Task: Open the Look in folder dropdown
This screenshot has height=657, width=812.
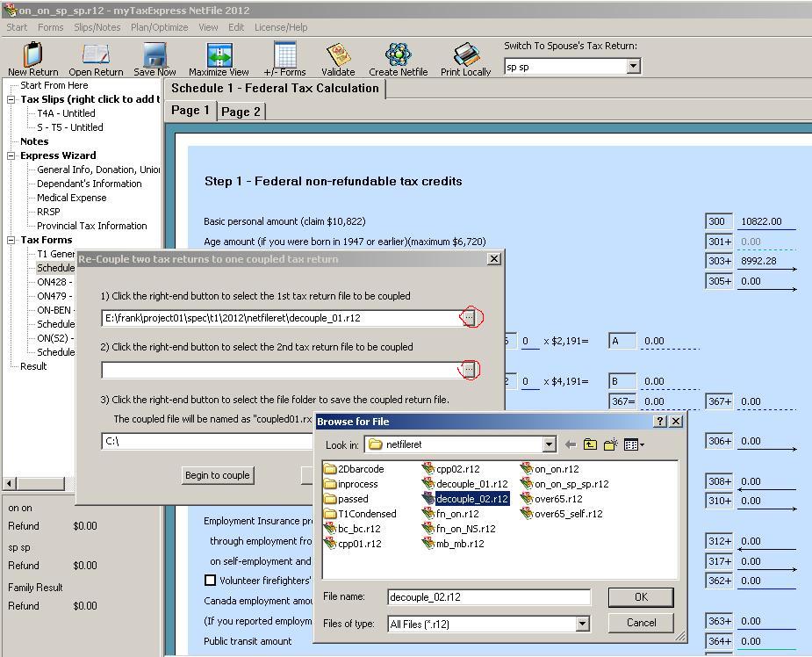Action: [550, 444]
